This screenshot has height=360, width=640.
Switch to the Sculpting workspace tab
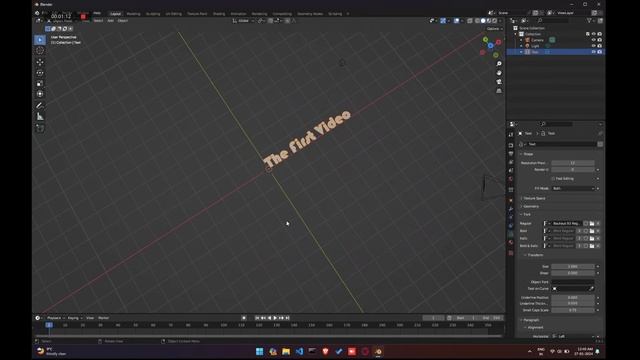(153, 13)
